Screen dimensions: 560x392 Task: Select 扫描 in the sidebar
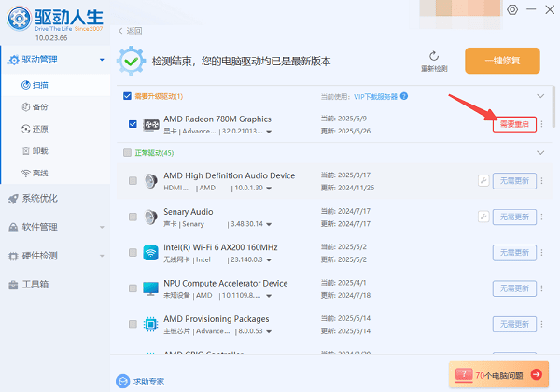pyautogui.click(x=56, y=85)
